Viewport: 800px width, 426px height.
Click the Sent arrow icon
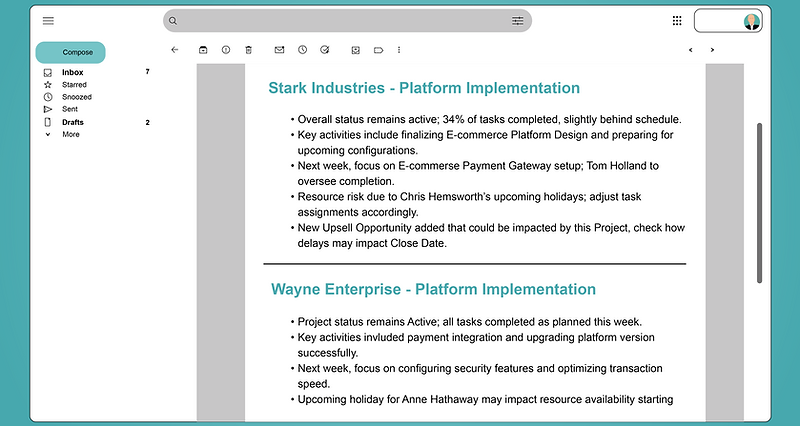click(x=48, y=109)
